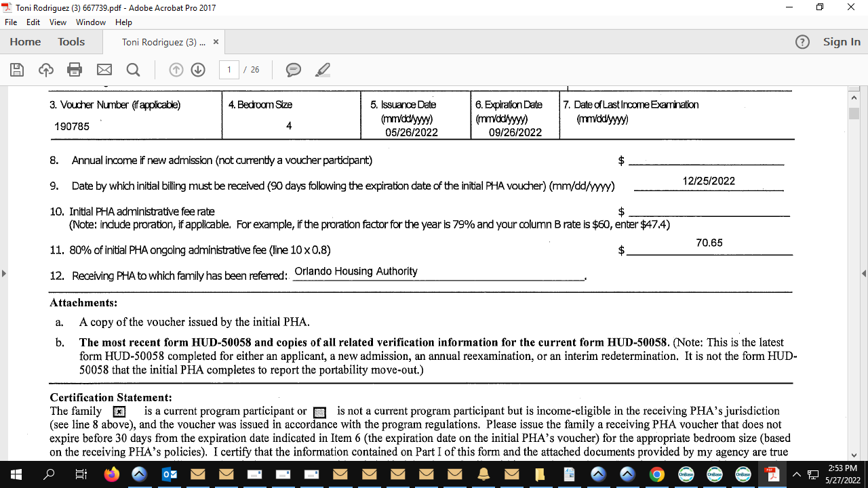Open the Help question mark icon
This screenshot has height=488, width=868.
[x=802, y=42]
